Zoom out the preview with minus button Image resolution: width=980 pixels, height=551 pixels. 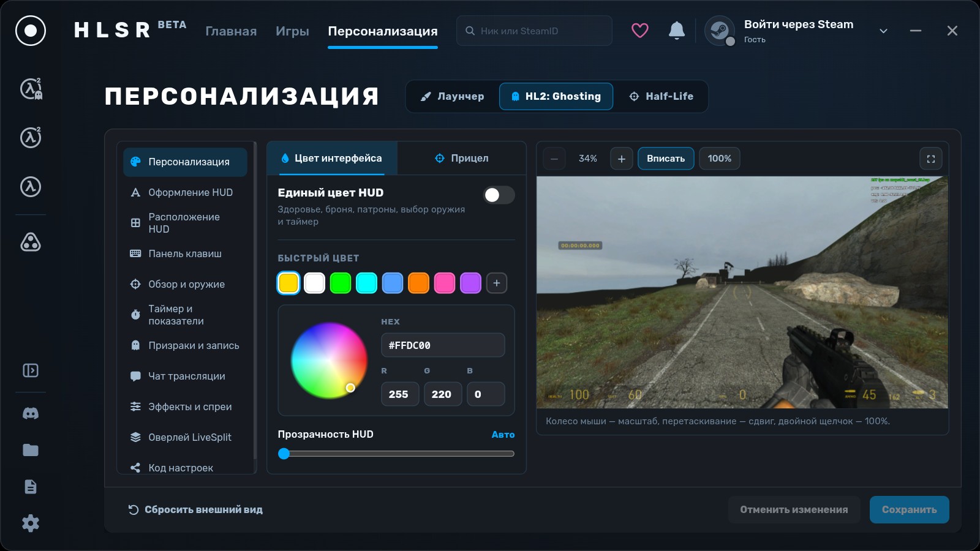coord(554,159)
